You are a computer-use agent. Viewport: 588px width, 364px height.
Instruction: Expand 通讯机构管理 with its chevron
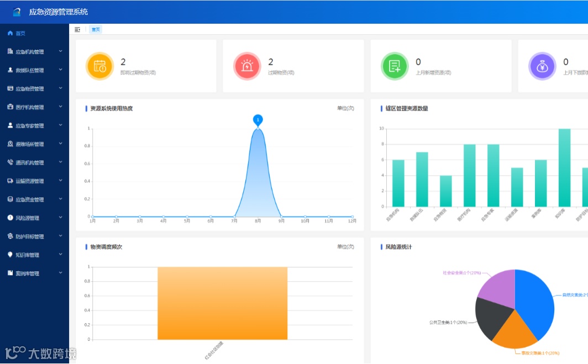tap(60, 162)
